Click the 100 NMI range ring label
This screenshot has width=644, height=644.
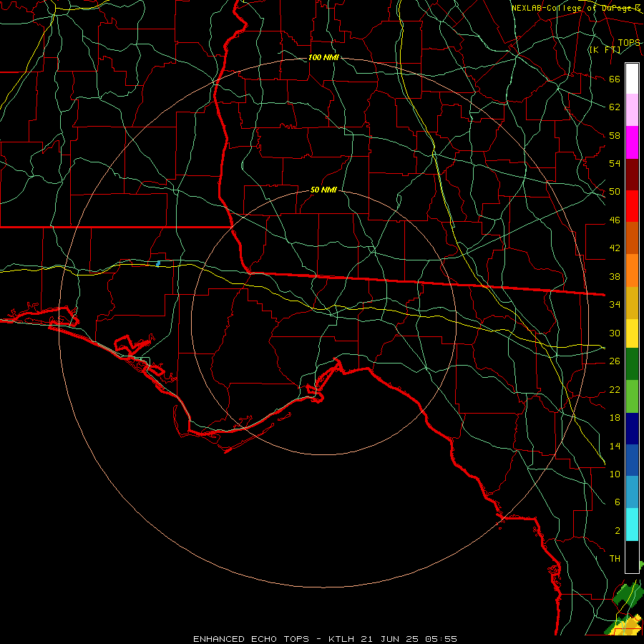coord(323,57)
